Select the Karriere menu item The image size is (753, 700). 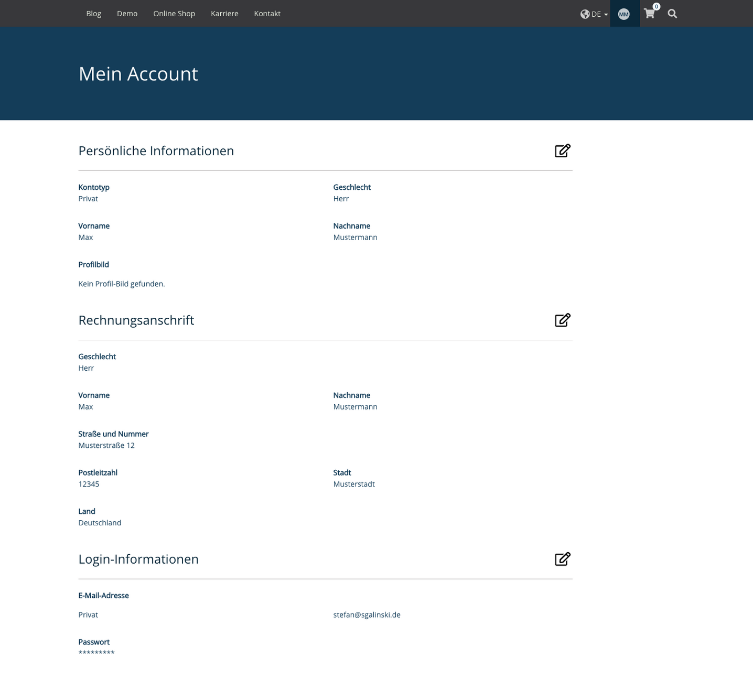coord(224,14)
